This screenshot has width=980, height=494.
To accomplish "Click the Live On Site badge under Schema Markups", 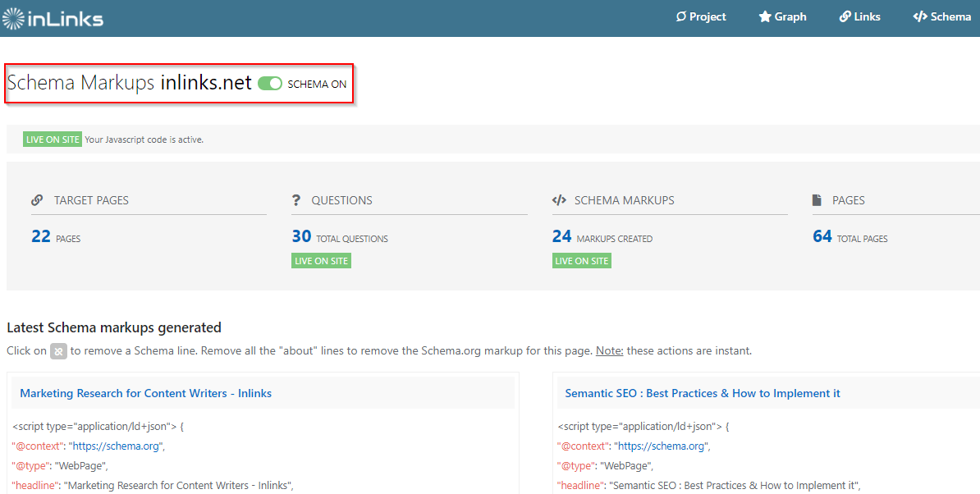I will (x=581, y=260).
